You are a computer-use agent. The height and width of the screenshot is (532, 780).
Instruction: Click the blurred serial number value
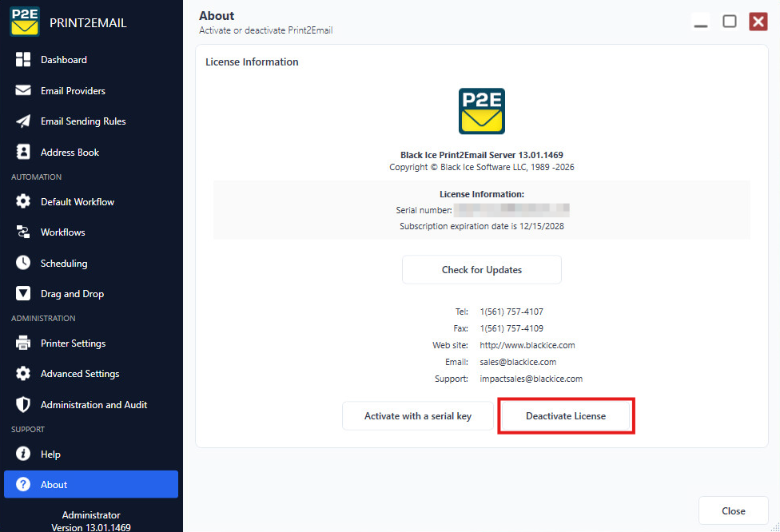click(511, 210)
